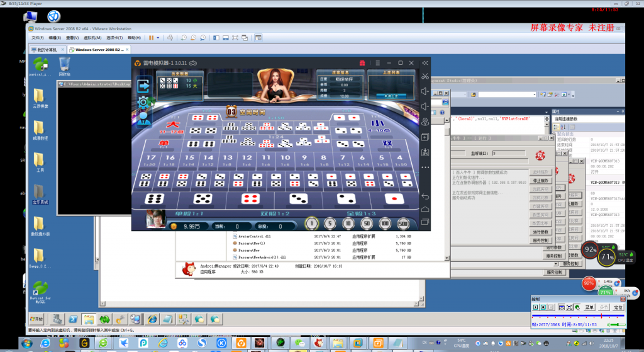The height and width of the screenshot is (352, 644).
Task: Select the 100 betting chip
Action: click(x=385, y=224)
